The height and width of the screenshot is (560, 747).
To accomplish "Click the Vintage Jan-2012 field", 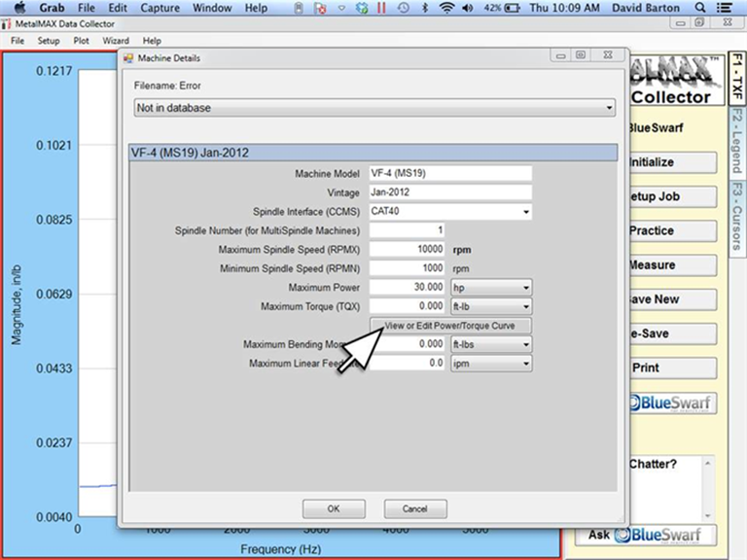I will (x=450, y=192).
